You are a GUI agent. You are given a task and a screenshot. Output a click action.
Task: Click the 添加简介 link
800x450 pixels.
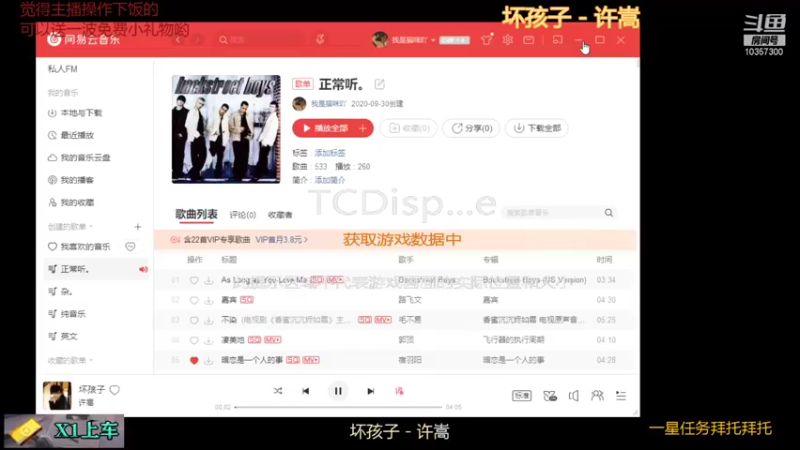(330, 180)
